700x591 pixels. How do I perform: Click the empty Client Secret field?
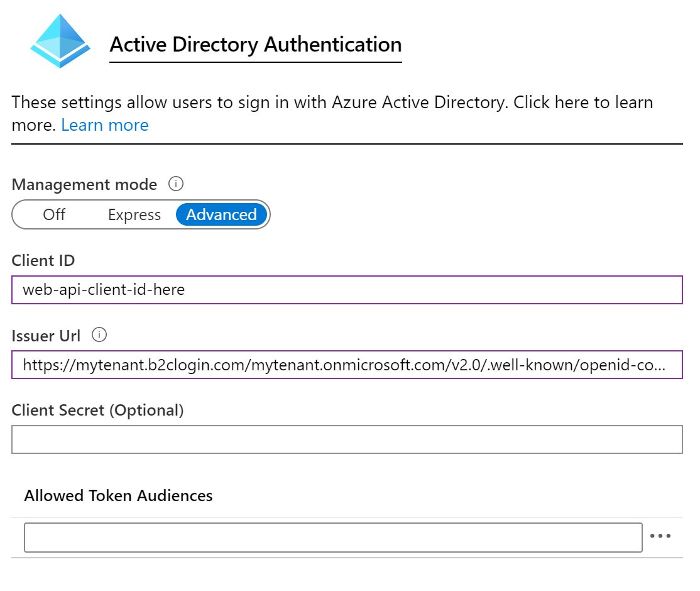347,439
